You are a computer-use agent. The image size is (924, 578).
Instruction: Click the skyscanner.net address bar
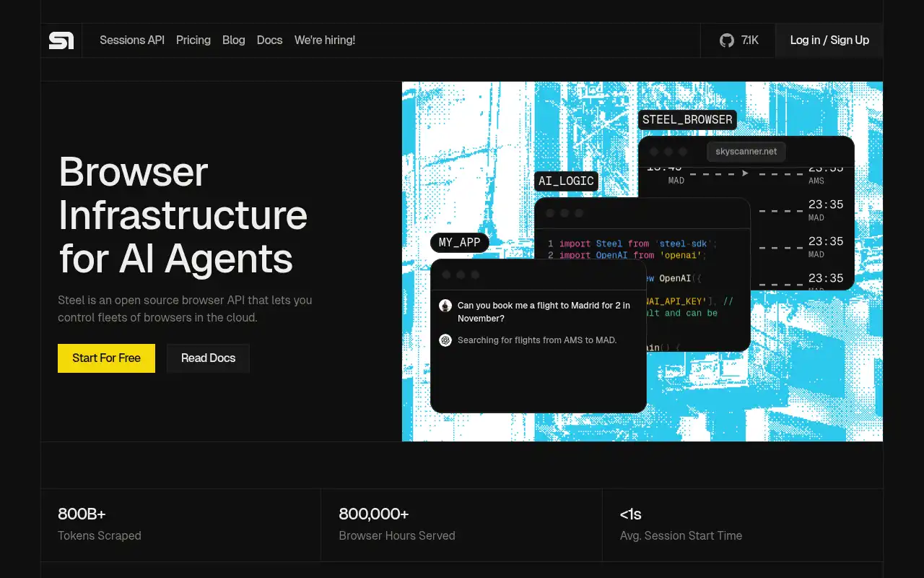746,152
